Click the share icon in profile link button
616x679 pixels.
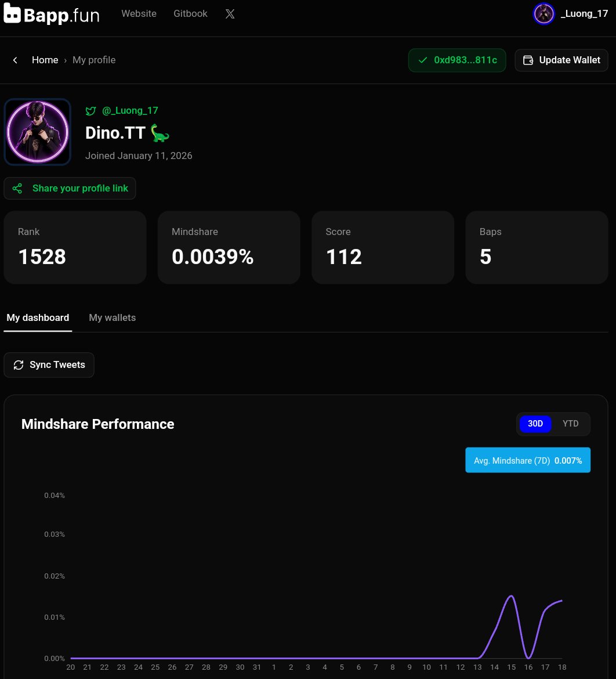[x=17, y=189]
